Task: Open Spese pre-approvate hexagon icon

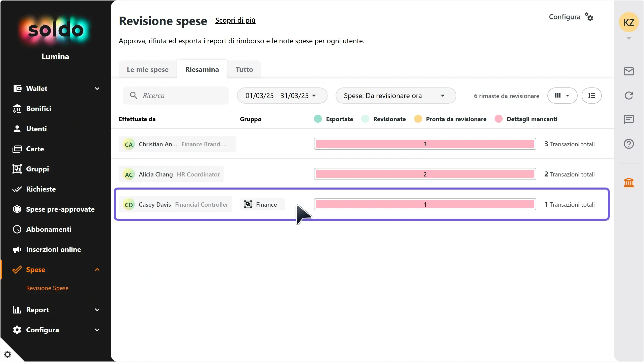Action: click(17, 209)
